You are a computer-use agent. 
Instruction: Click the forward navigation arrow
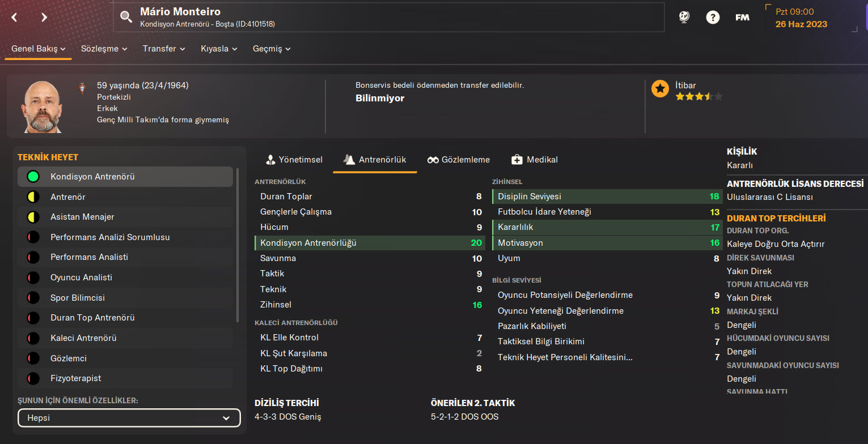[x=44, y=18]
